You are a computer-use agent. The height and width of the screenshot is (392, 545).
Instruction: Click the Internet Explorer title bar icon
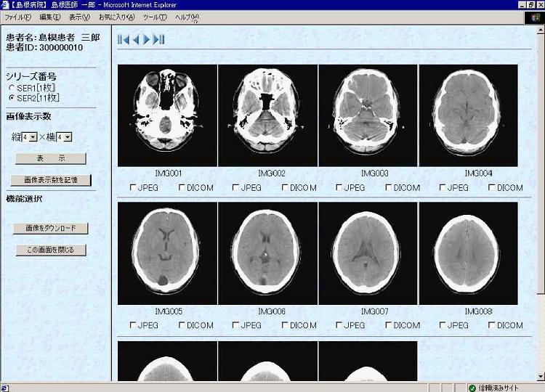(5, 5)
